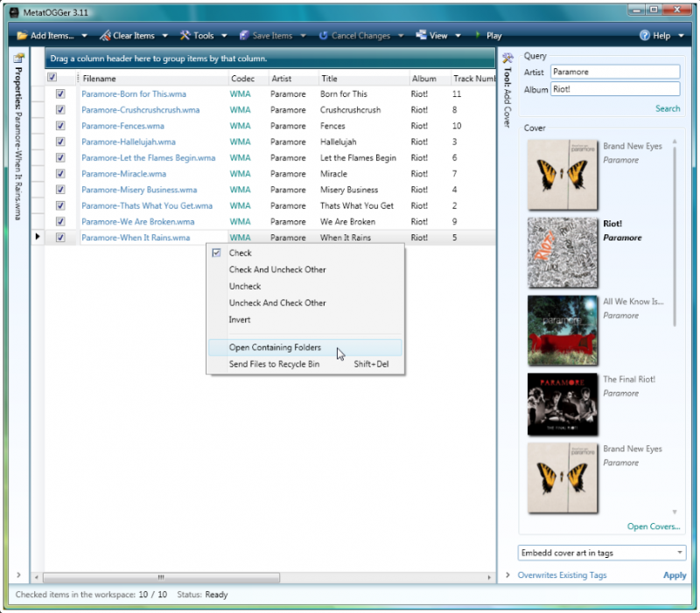This screenshot has height=613, width=700.
Task: Click the Apply button
Action: click(674, 575)
